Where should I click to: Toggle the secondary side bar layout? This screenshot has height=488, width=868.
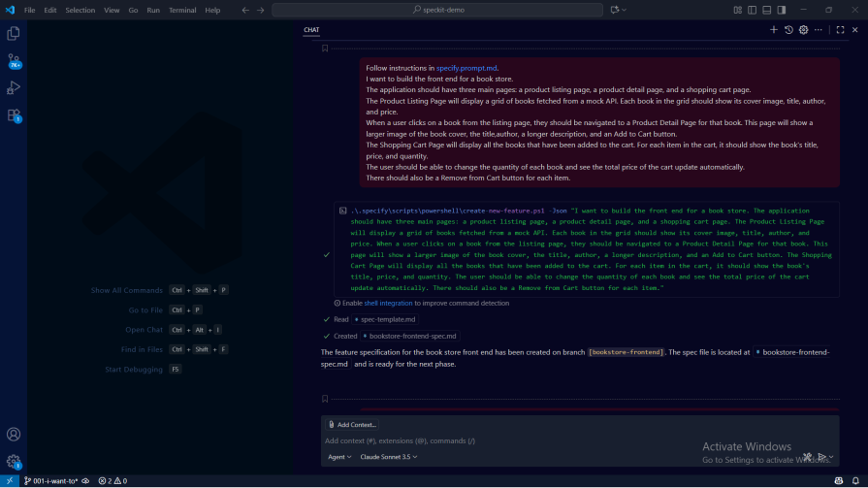(782, 10)
